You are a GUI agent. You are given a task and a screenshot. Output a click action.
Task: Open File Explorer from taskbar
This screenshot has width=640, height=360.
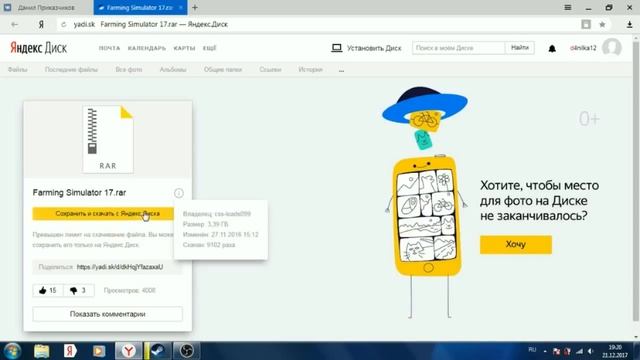pos(42,351)
